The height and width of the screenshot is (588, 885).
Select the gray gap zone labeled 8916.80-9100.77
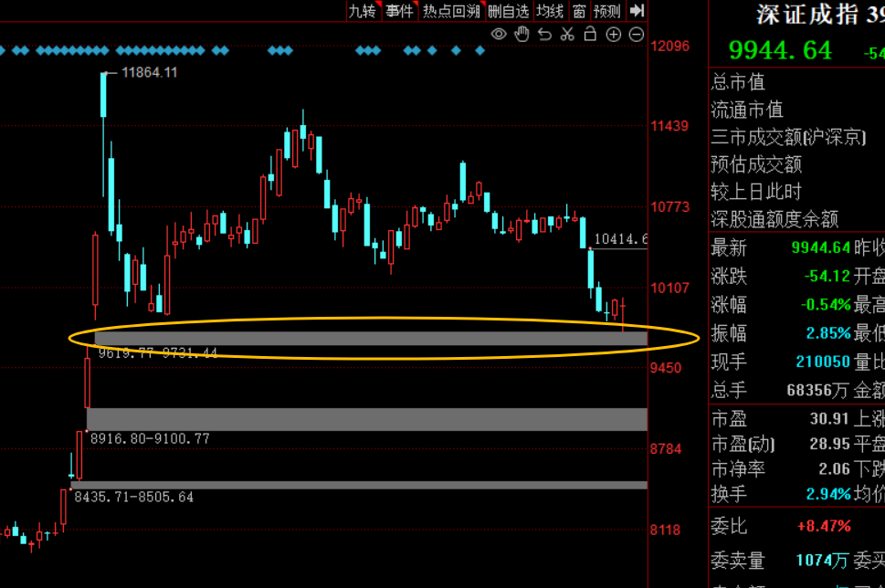pyautogui.click(x=365, y=419)
